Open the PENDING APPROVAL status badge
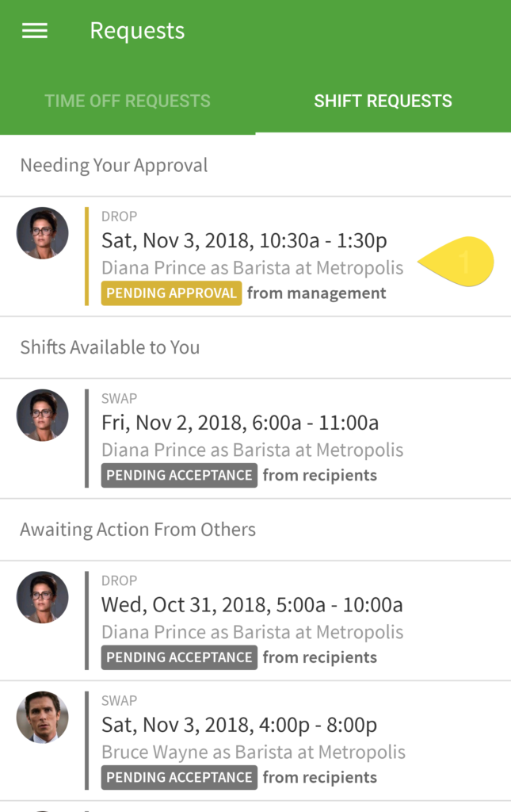The width and height of the screenshot is (511, 812). [171, 293]
